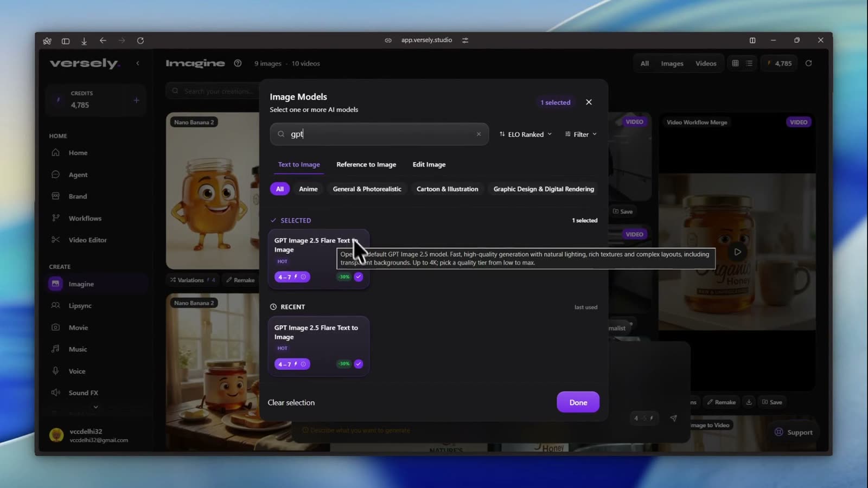868x488 pixels.
Task: Show All creations in gallery
Action: coord(644,63)
